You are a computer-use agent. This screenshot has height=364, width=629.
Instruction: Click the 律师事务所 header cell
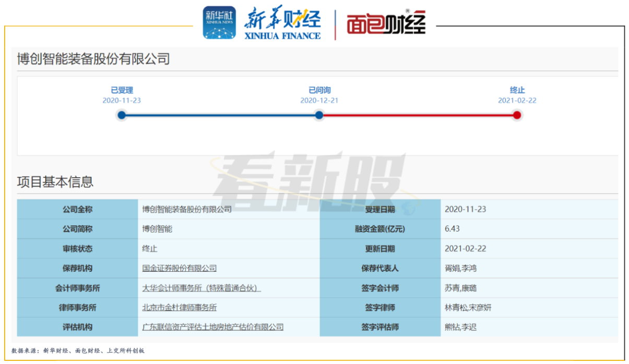(x=77, y=308)
